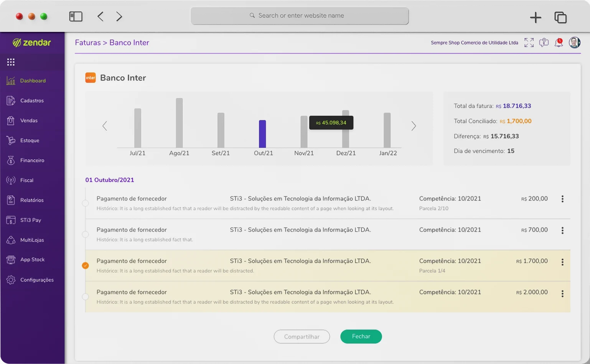Click the Relatórios clipboard icon
The width and height of the screenshot is (590, 364).
pyautogui.click(x=11, y=200)
